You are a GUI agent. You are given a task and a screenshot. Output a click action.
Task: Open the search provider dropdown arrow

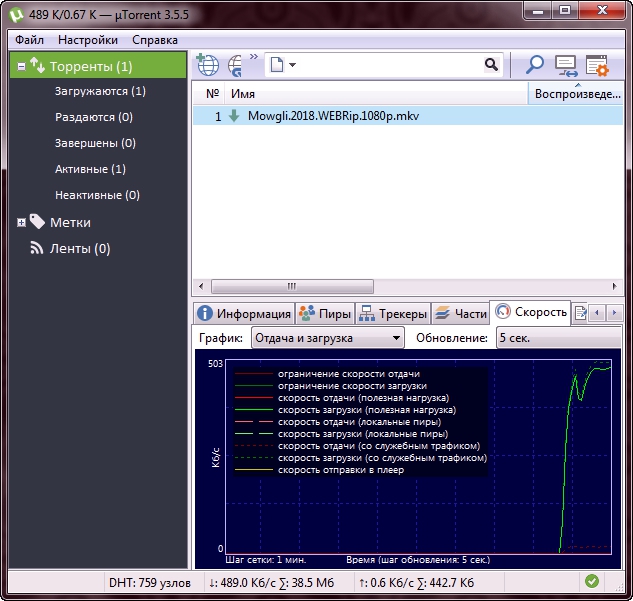[291, 66]
